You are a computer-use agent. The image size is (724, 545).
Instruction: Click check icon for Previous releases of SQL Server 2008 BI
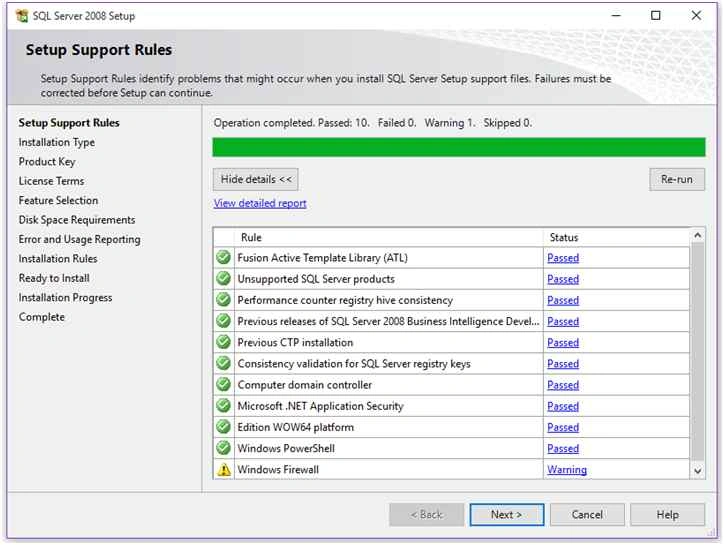pyautogui.click(x=223, y=321)
